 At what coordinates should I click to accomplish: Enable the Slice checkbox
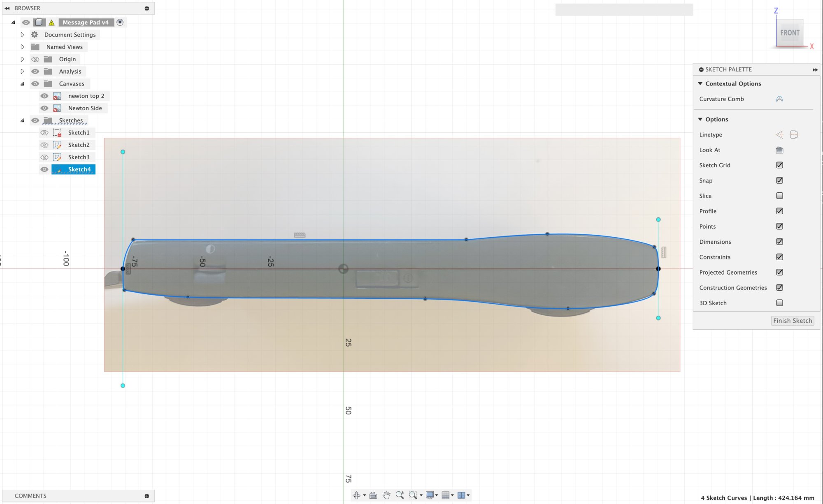coord(779,196)
